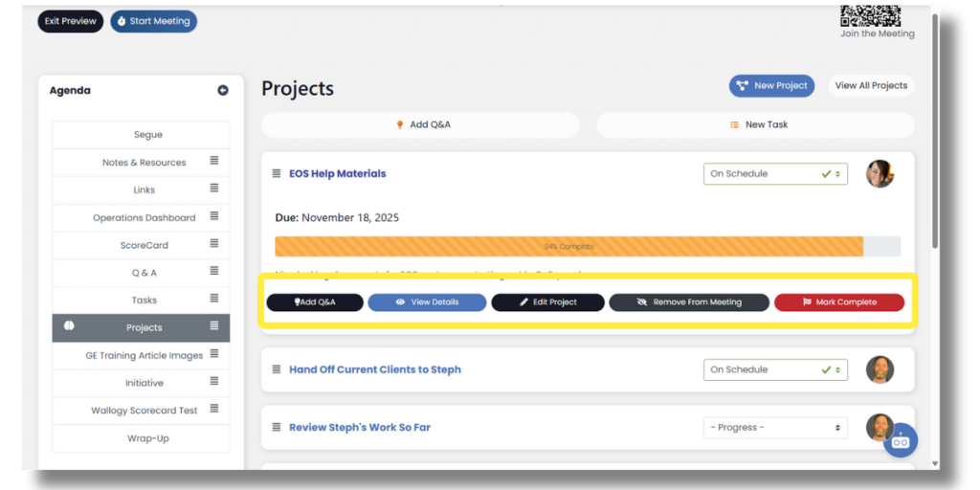Expand the Progress dropdown for Review Steph's Work

point(775,428)
